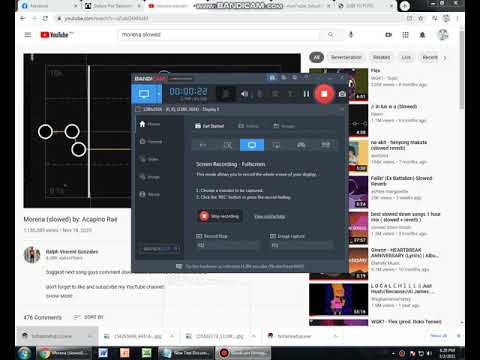Image resolution: width=480 pixels, height=360 pixels.
Task: Expand the description with SHOW MORE
Action: (59, 296)
